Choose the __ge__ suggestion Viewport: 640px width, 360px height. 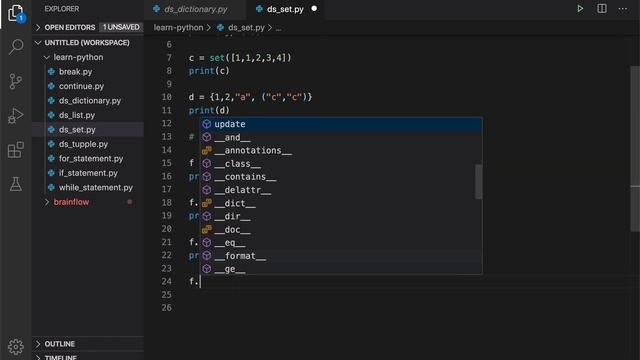click(341, 269)
